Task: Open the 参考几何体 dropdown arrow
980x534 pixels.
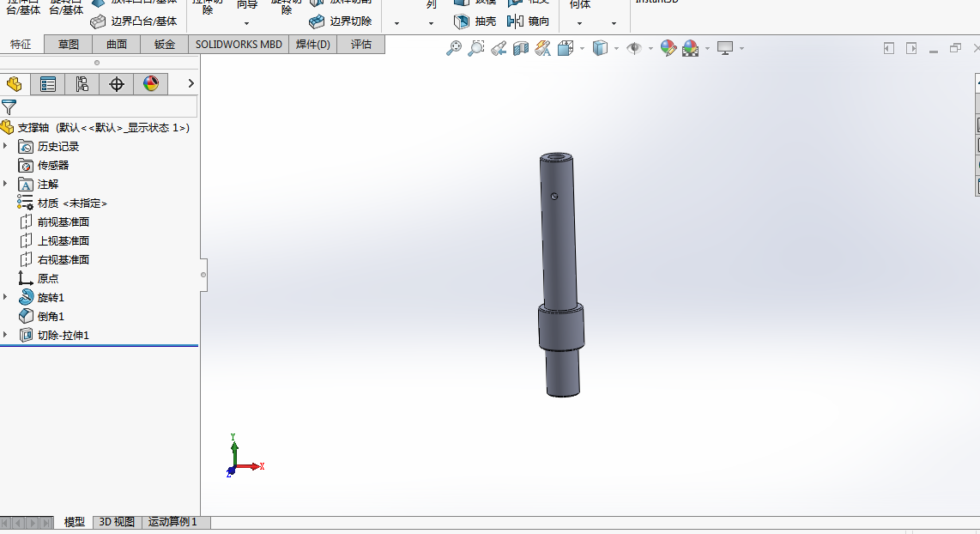Action: 579,24
